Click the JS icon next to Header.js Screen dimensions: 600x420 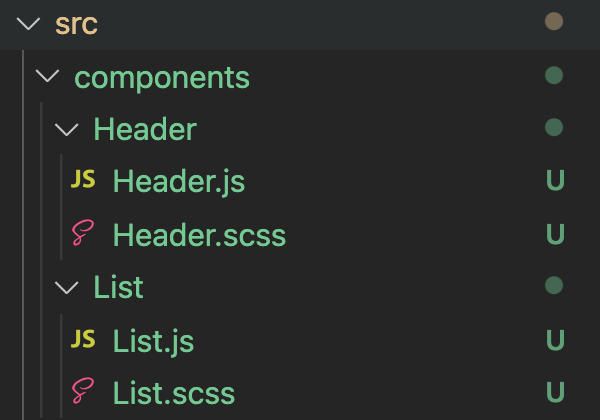(84, 181)
